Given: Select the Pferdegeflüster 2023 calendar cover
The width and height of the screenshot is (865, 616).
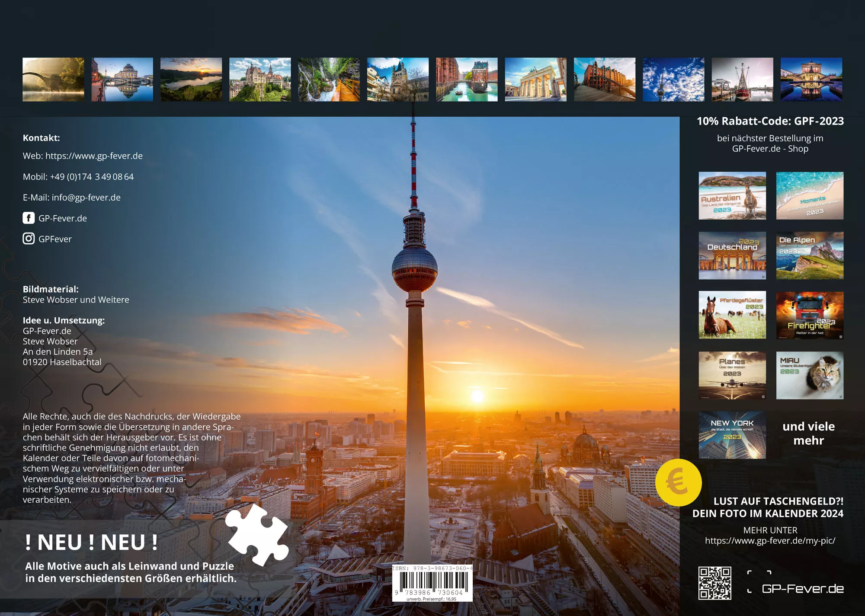Looking at the screenshot, I should tap(732, 315).
